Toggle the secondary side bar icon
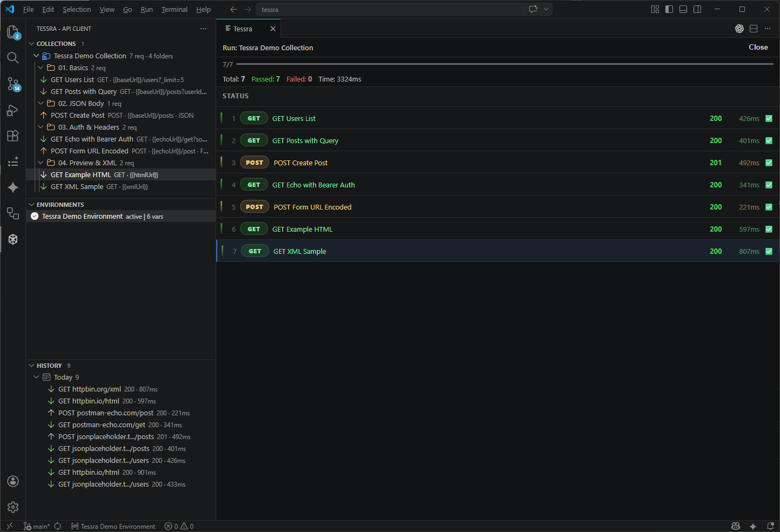780x532 pixels. point(697,9)
